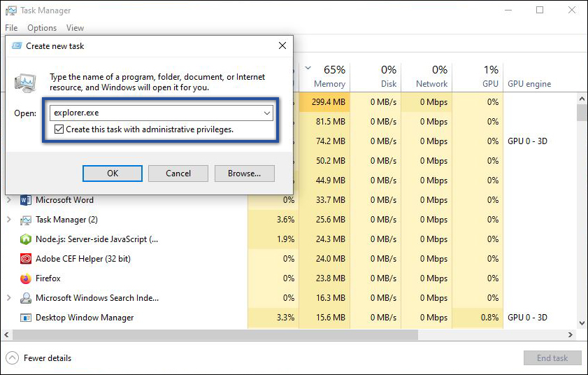588x375 pixels.
Task: Select Node.js: Server-side JavaScript process name
Action: coord(96,239)
